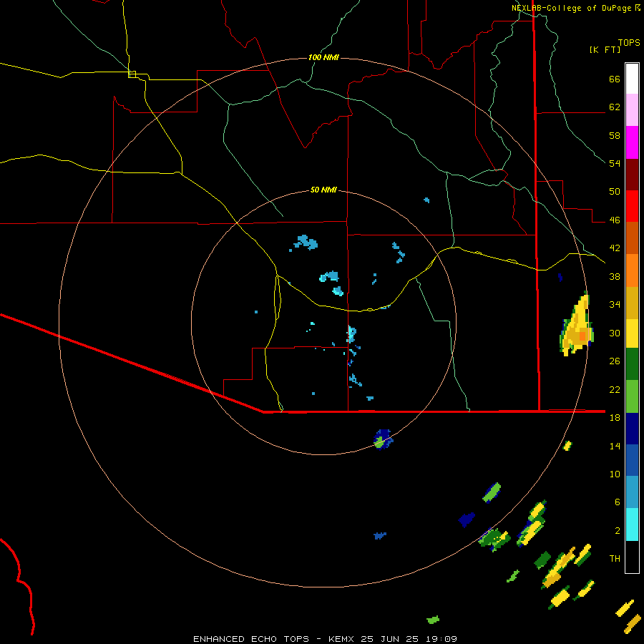Click the NEXLAB-College of DuPage text
Screen dimensions: 644x644
click(x=572, y=8)
